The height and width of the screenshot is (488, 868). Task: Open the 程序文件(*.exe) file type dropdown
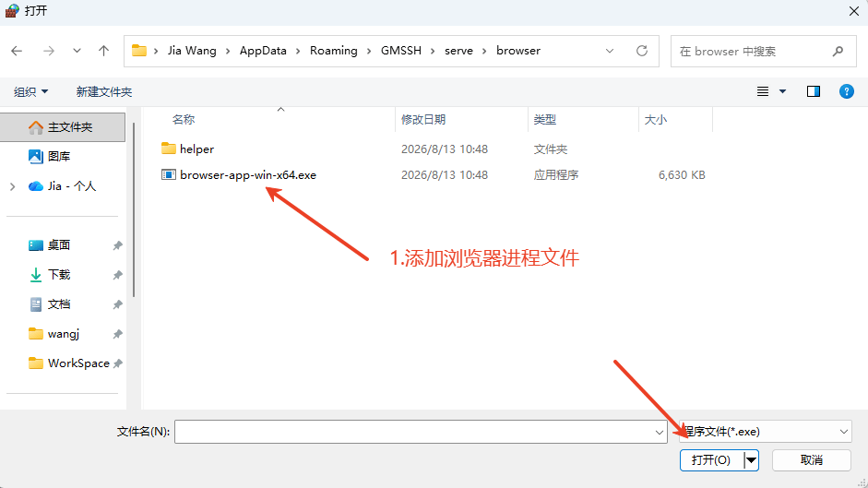(766, 432)
